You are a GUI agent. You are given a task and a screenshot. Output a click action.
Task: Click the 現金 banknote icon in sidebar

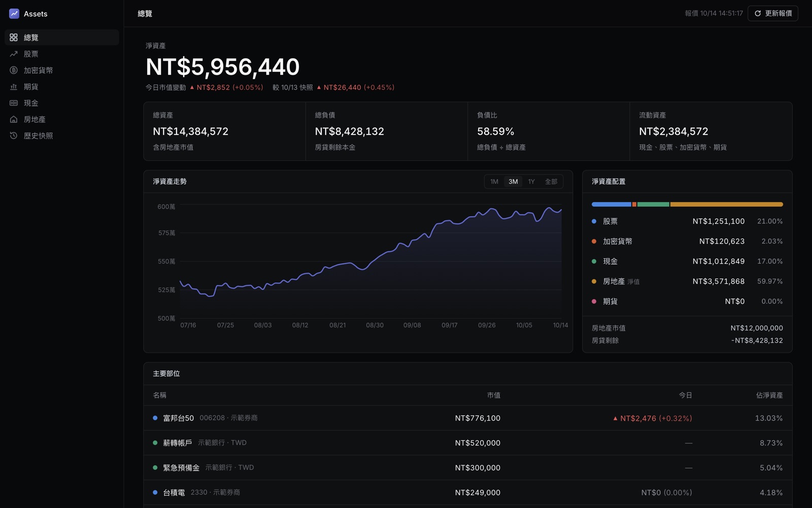pyautogui.click(x=14, y=103)
